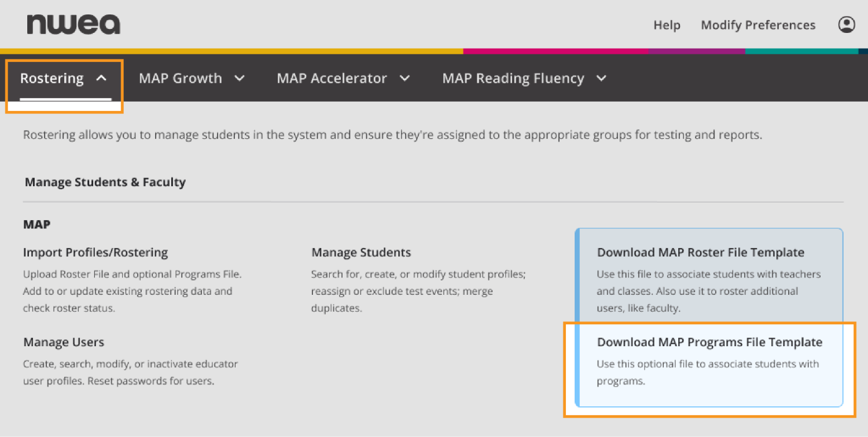Download the MAP Programs File Template
868x437 pixels.
[709, 342]
